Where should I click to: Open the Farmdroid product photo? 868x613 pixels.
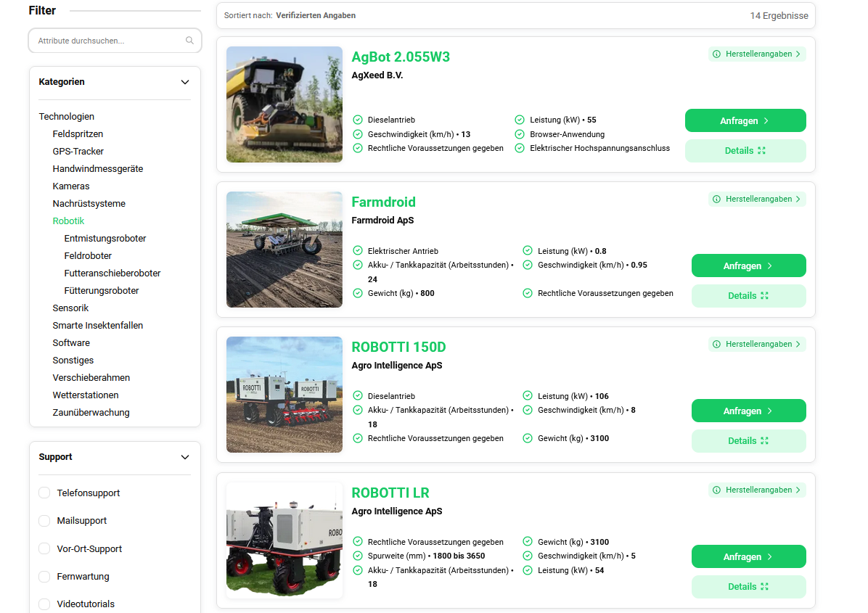[x=284, y=250]
